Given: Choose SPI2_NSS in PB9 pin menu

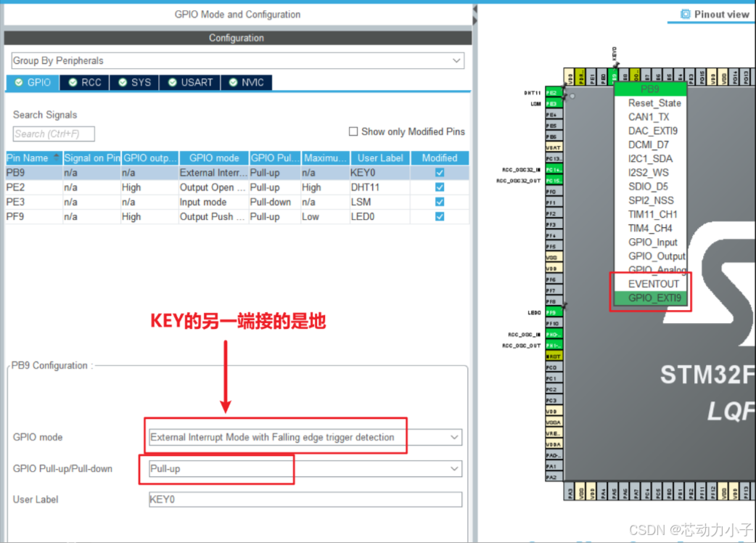Looking at the screenshot, I should [651, 200].
